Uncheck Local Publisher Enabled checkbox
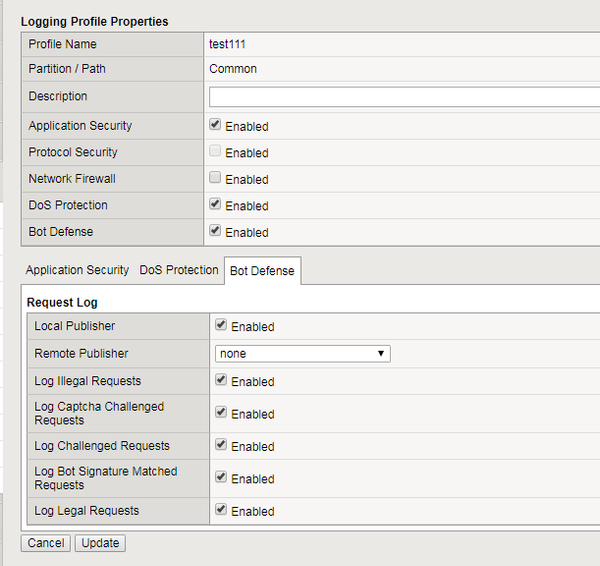 (x=221, y=326)
